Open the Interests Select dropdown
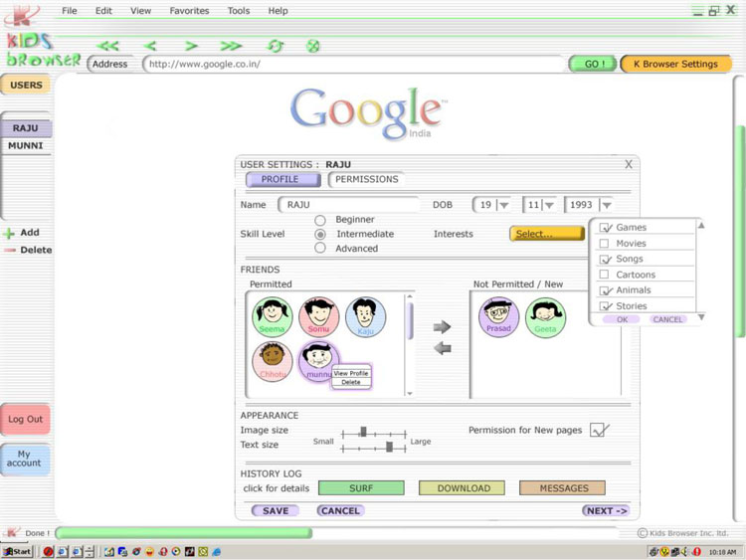Image resolution: width=746 pixels, height=560 pixels. tap(546, 234)
